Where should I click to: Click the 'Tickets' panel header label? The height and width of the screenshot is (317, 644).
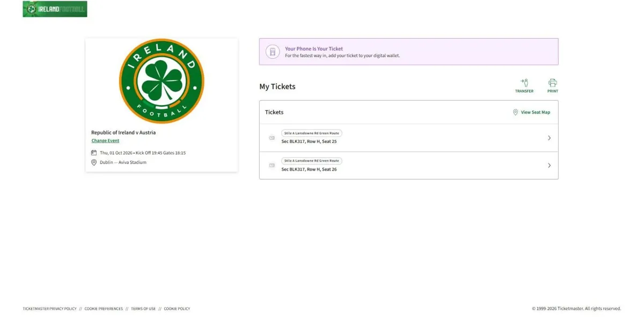[274, 112]
